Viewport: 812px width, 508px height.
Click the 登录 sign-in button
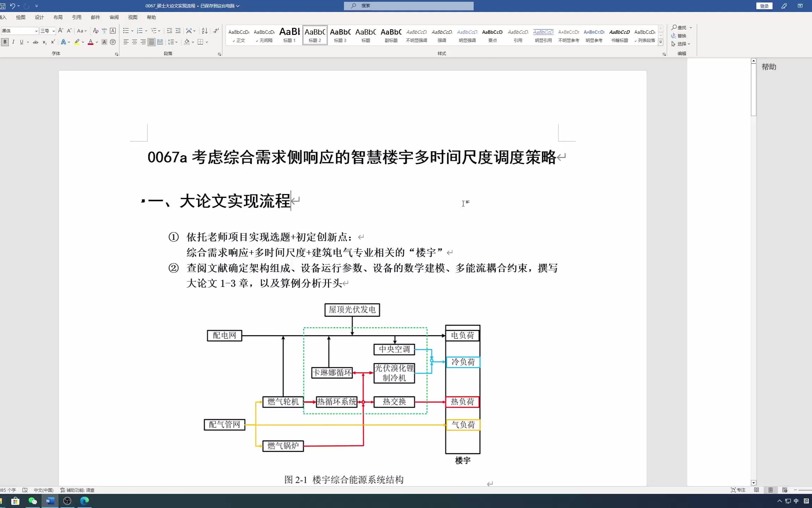click(x=764, y=6)
